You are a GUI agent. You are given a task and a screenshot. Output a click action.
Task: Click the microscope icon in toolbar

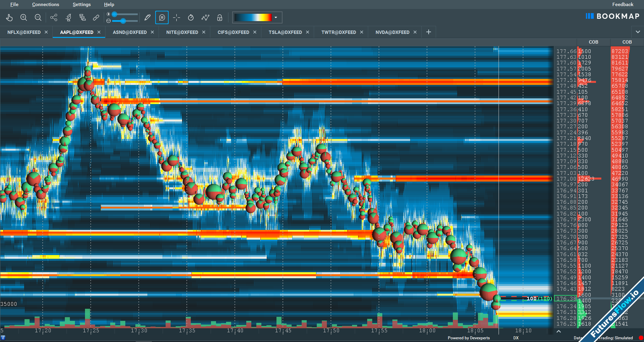[69, 17]
